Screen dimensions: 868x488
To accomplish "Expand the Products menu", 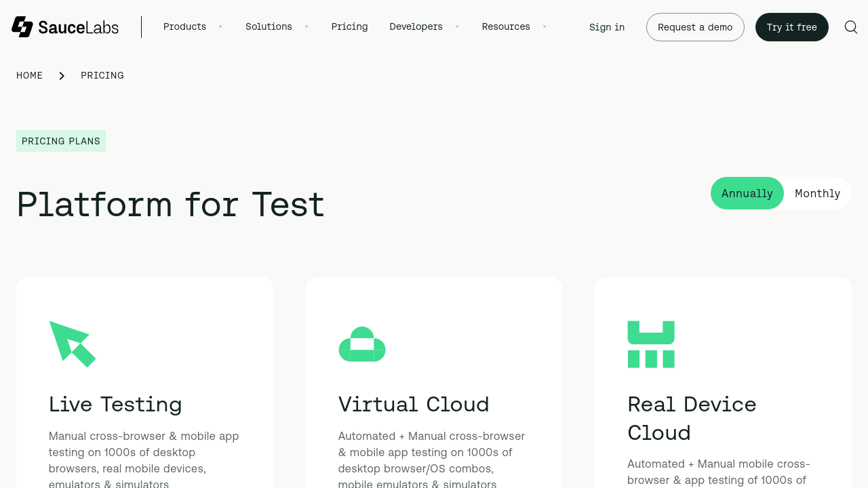I will pos(193,26).
